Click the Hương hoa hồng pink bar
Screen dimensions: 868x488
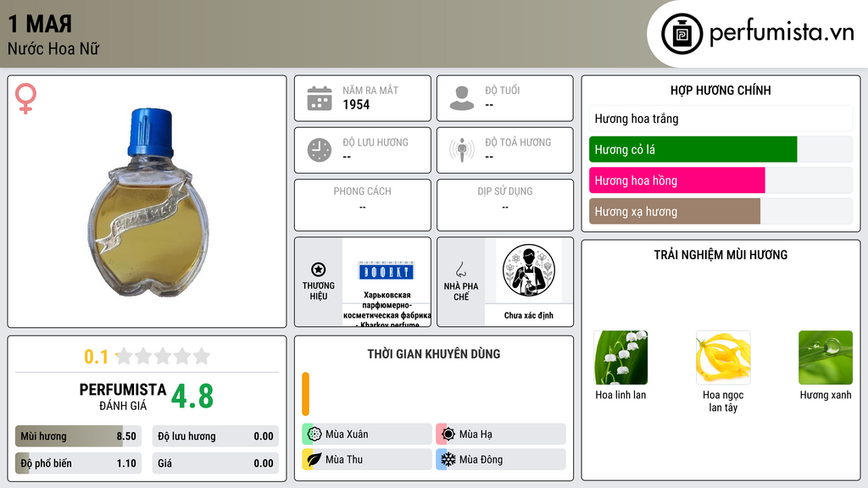coord(677,180)
